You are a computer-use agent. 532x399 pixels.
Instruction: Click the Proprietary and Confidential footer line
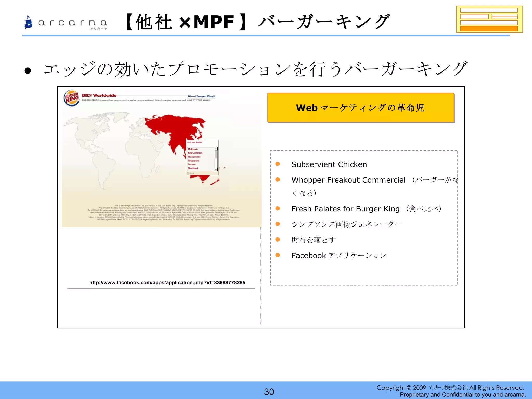click(463, 395)
